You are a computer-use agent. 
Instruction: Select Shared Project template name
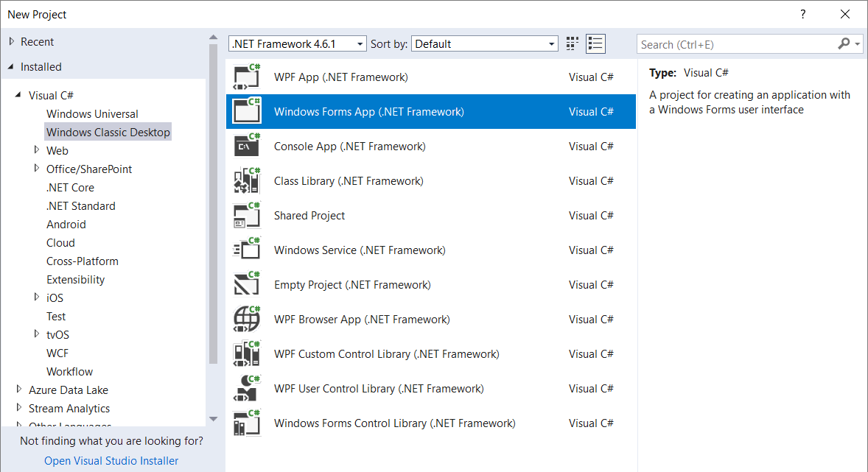[x=309, y=215]
